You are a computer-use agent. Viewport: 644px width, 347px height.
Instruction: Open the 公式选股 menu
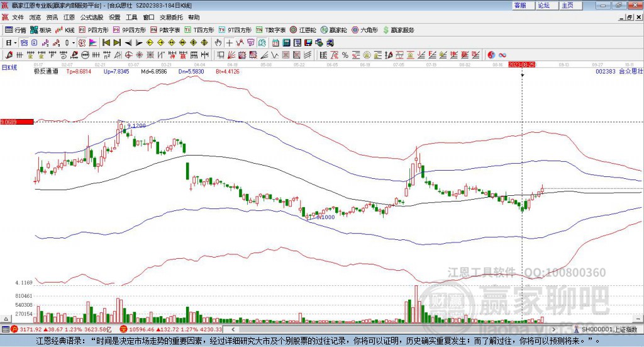point(92,17)
